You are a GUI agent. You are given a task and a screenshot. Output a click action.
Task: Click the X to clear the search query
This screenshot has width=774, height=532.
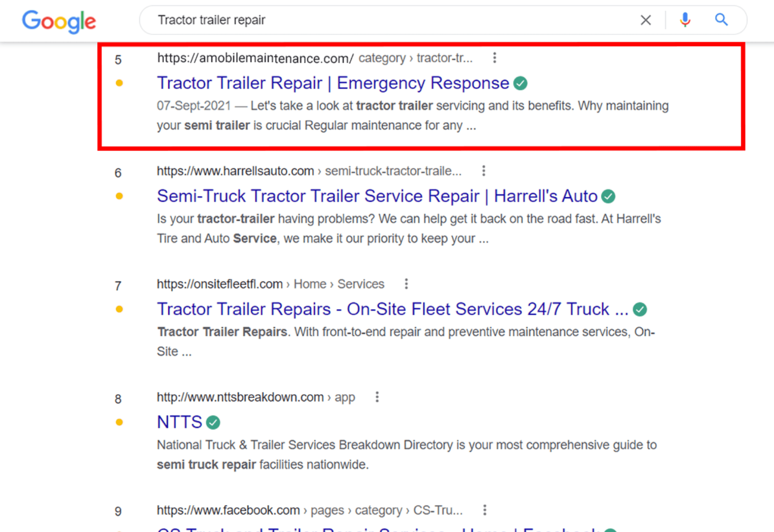[x=646, y=20]
